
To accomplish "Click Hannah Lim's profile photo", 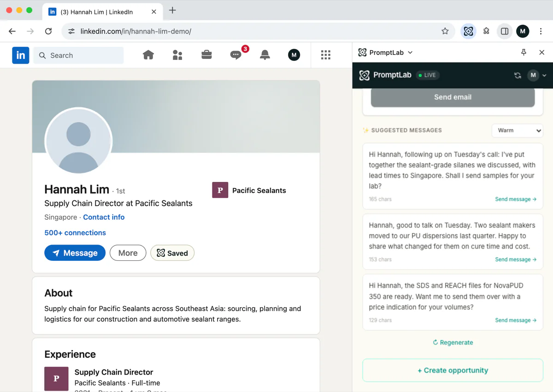I will pos(78,141).
